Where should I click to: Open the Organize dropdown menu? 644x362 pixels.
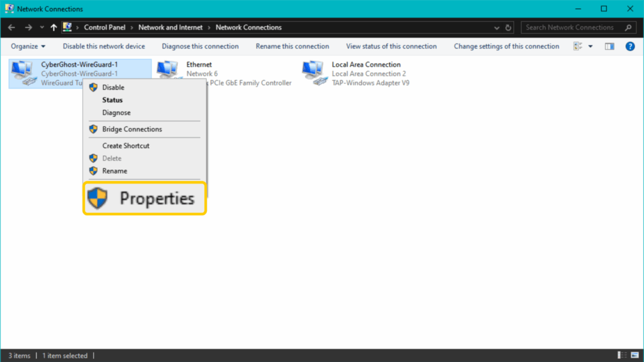pyautogui.click(x=28, y=47)
